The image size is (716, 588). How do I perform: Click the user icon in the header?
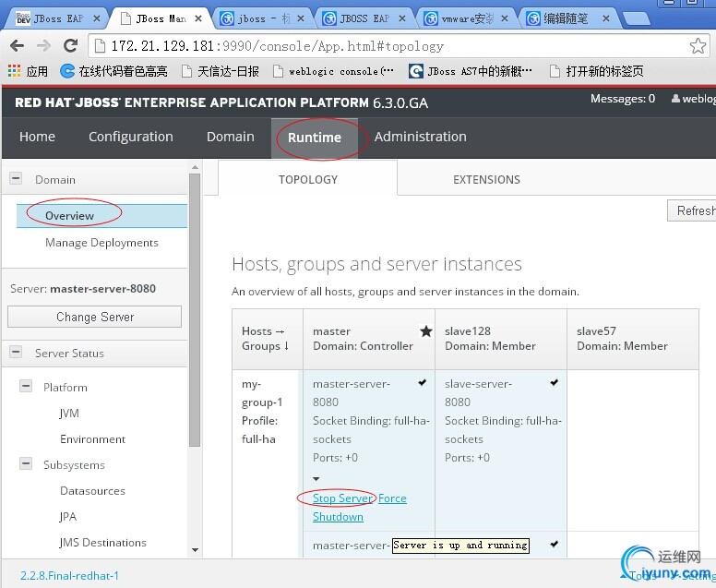[675, 99]
